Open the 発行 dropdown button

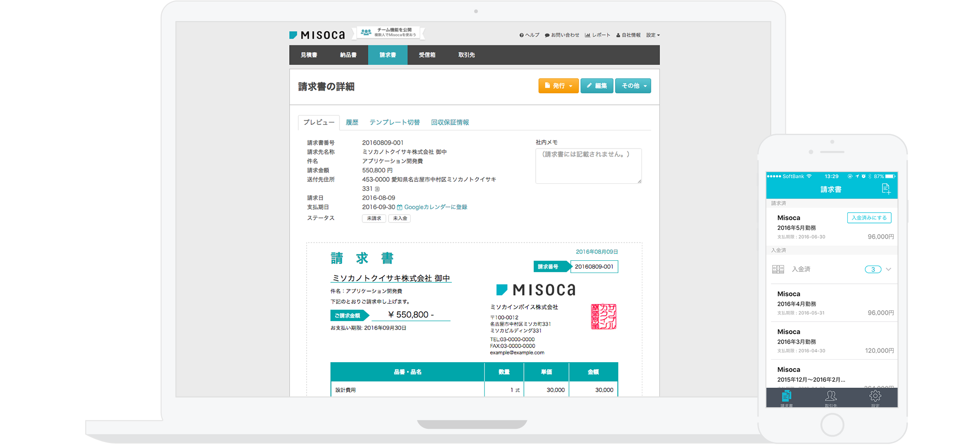coord(558,86)
